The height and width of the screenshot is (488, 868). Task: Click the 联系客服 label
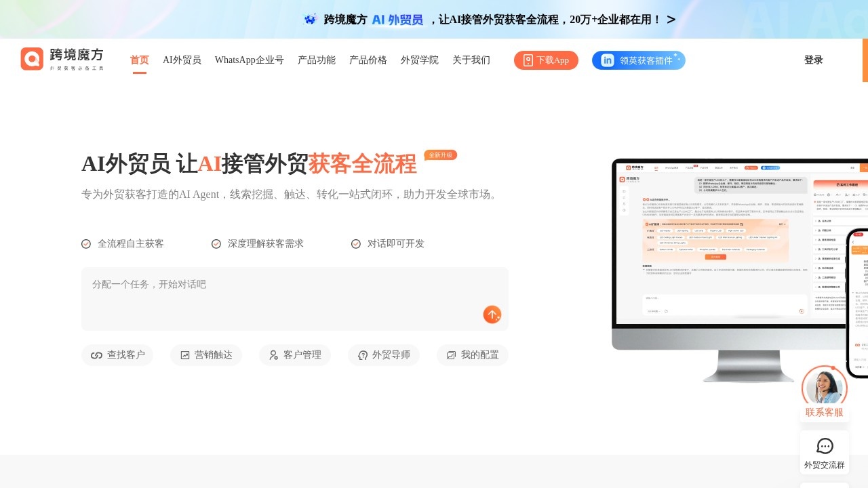click(825, 412)
